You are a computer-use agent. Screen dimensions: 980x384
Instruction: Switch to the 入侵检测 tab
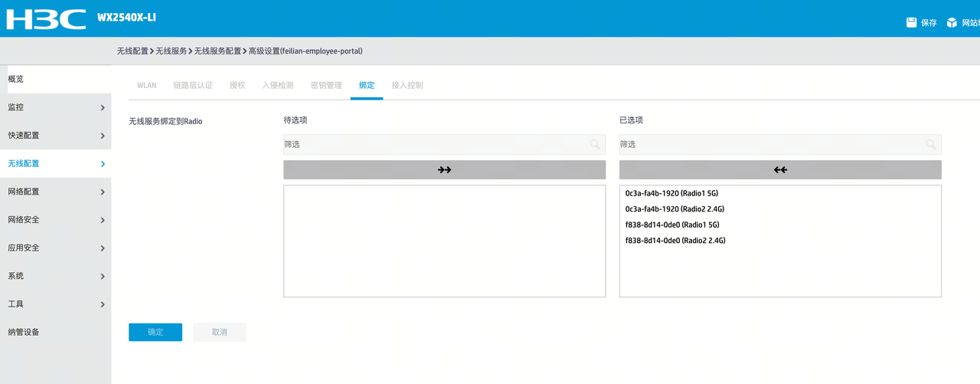click(278, 85)
